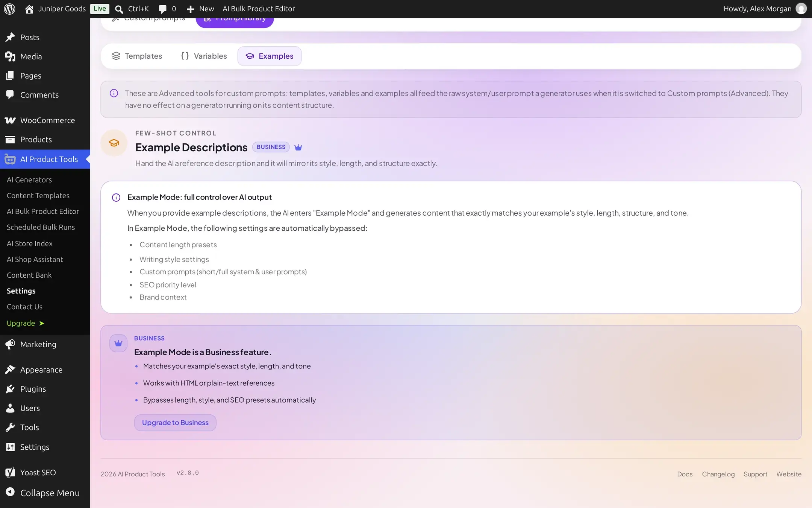Open the Changelog footer link
812x508 pixels.
pos(718,474)
